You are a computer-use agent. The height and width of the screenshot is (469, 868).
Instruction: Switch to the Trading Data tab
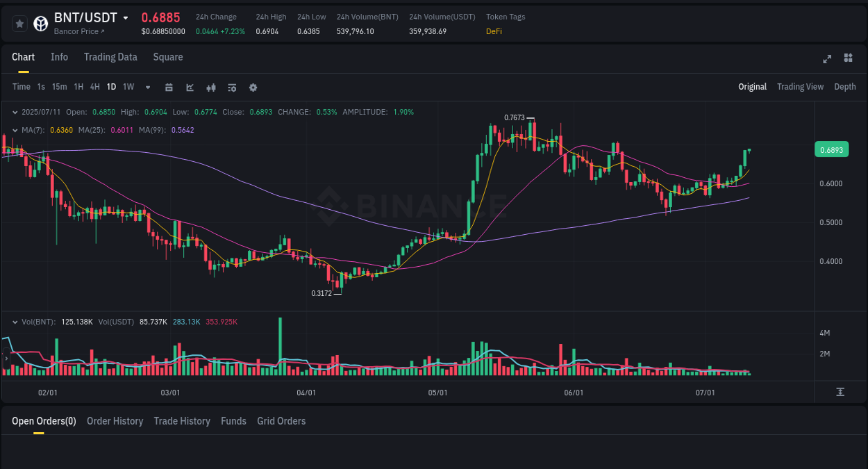coord(110,57)
